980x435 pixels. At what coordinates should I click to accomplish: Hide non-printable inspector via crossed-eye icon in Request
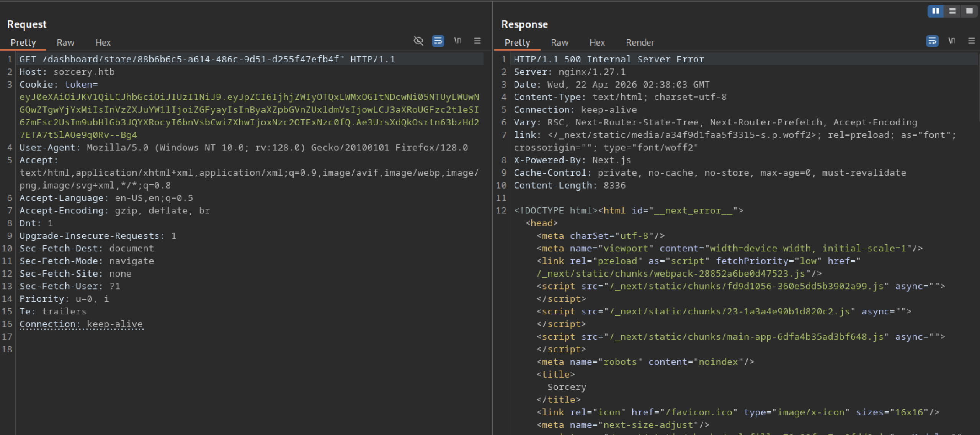[418, 41]
